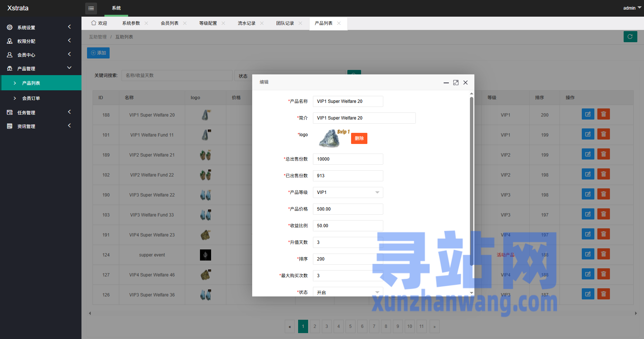Open the 状态 开启 dropdown in dialog
Screen dimensions: 644x339
pyautogui.click(x=348, y=292)
